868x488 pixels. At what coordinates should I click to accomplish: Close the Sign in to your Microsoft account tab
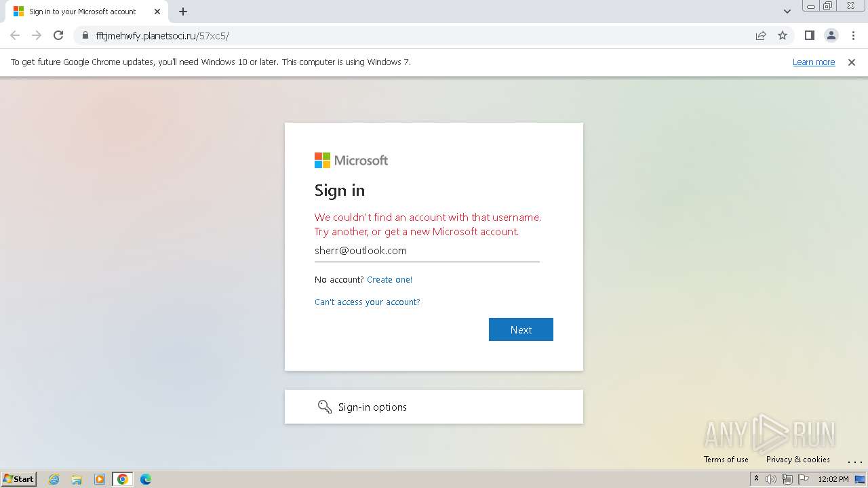[157, 12]
